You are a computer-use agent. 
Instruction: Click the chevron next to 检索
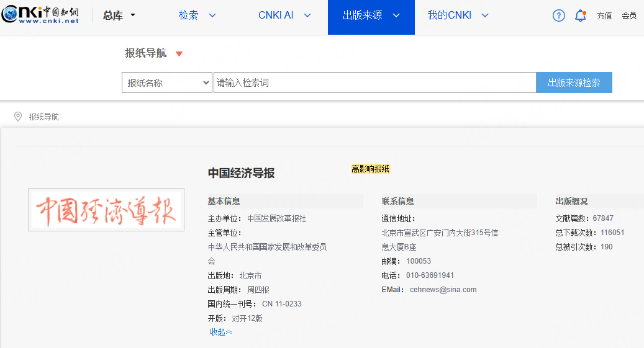click(212, 16)
